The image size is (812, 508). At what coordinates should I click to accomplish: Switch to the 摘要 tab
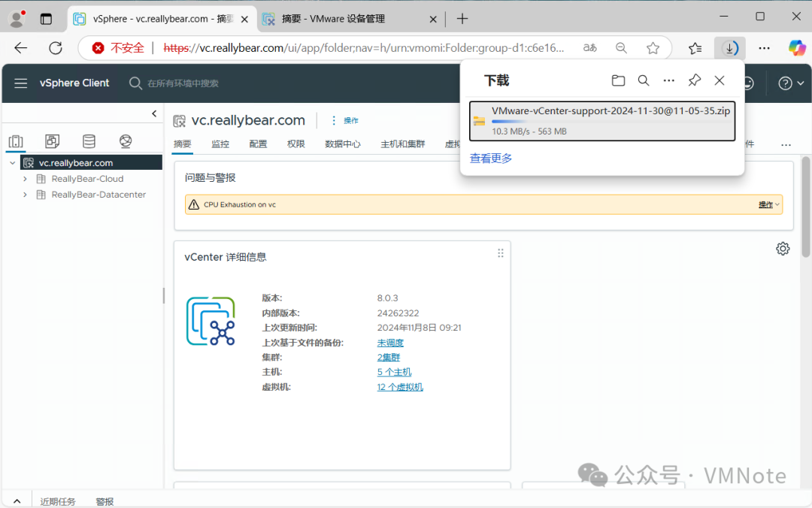coord(182,144)
